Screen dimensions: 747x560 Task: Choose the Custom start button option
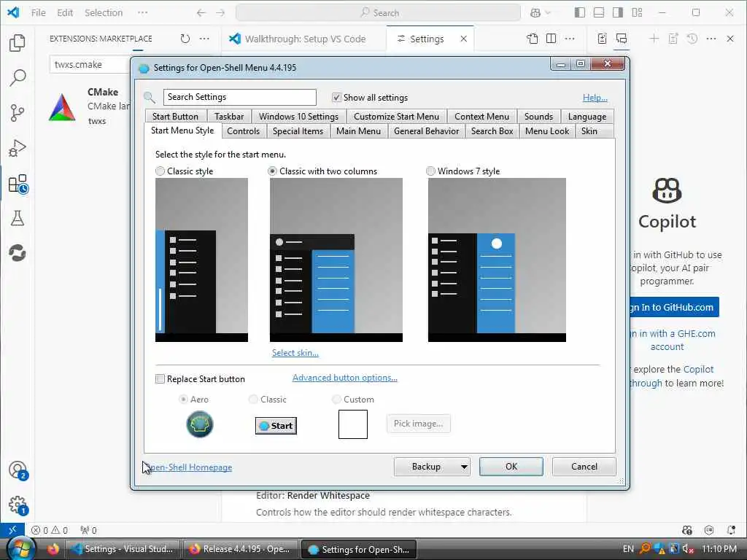337,399
